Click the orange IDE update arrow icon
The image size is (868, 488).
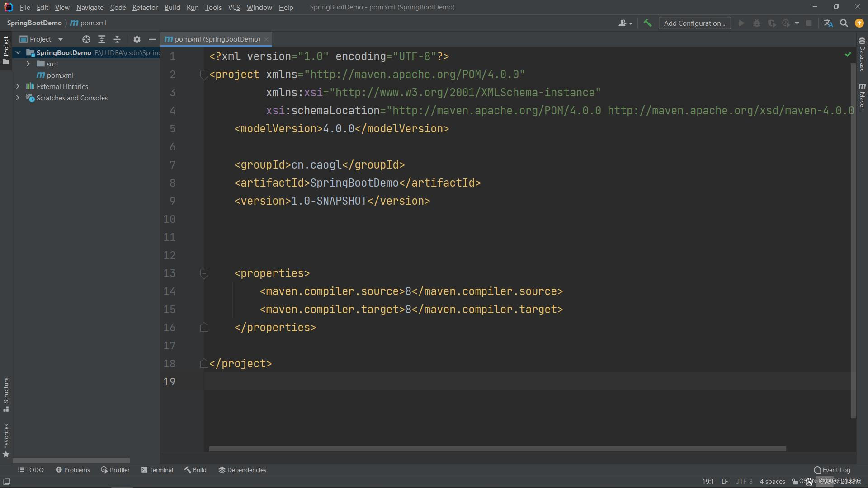pos(859,23)
